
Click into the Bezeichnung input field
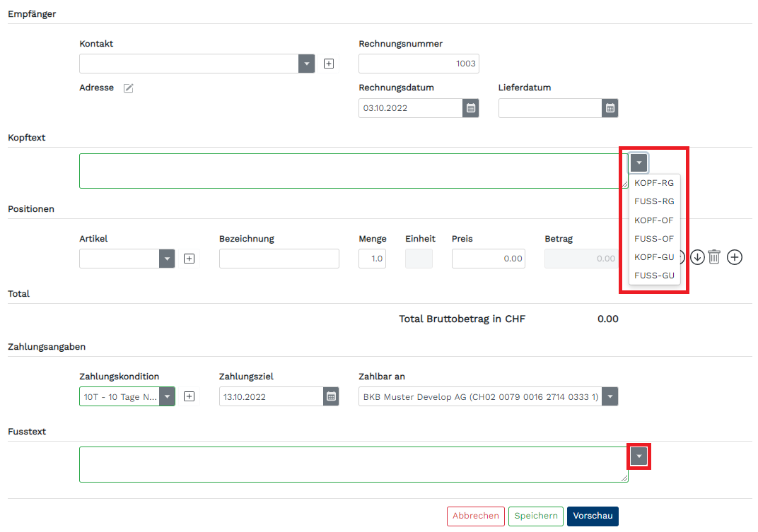click(x=279, y=259)
